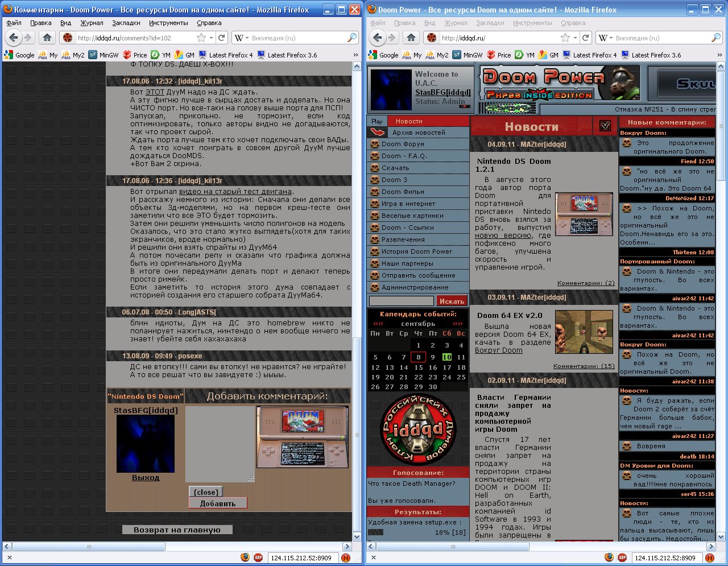Open the Doom Форум sidebar link

point(403,144)
